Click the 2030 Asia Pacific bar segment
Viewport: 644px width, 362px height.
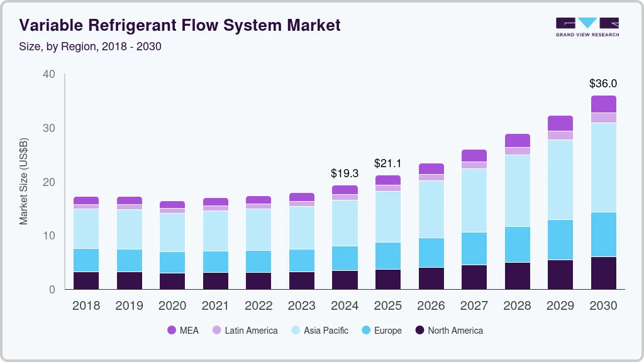[603, 167]
